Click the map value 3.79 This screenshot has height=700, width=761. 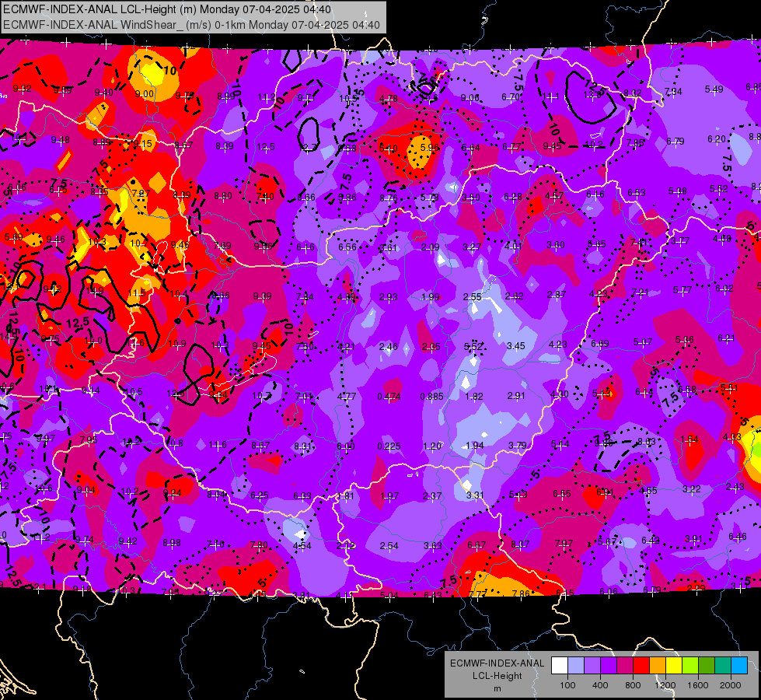(517, 445)
